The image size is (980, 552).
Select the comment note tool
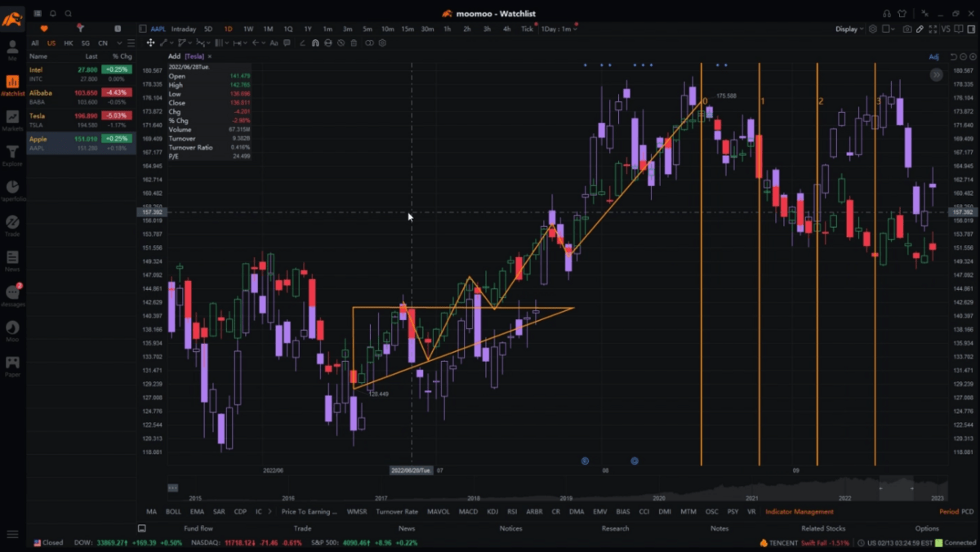pos(287,42)
